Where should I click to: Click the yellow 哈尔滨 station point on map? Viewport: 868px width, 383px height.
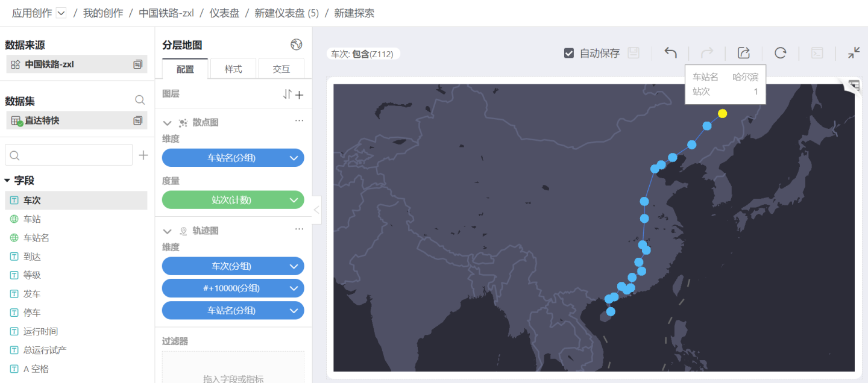point(722,113)
